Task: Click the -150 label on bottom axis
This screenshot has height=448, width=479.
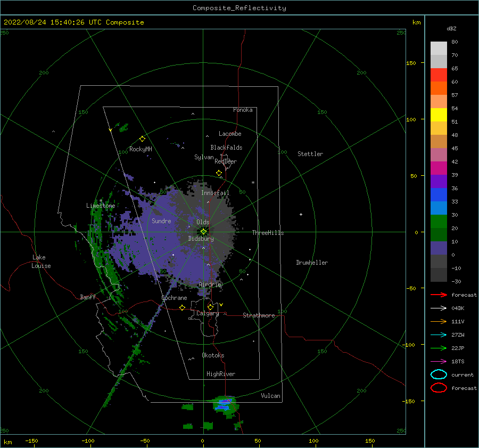Action: point(31,441)
